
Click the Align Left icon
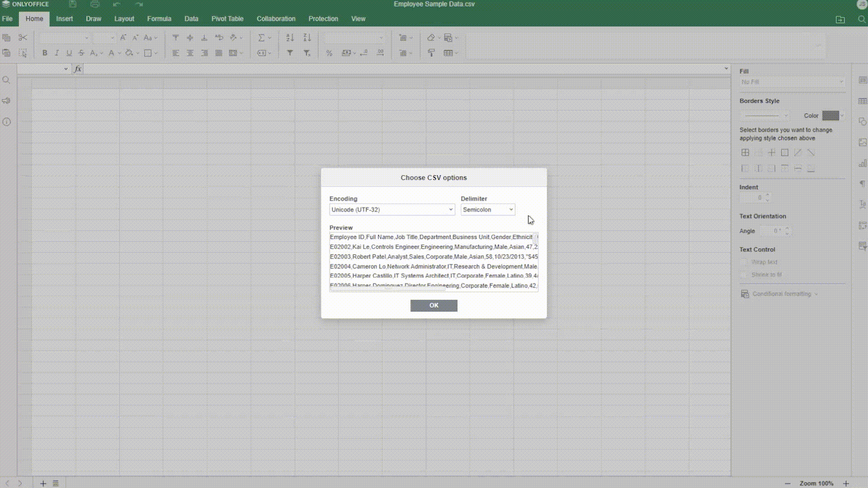point(175,53)
